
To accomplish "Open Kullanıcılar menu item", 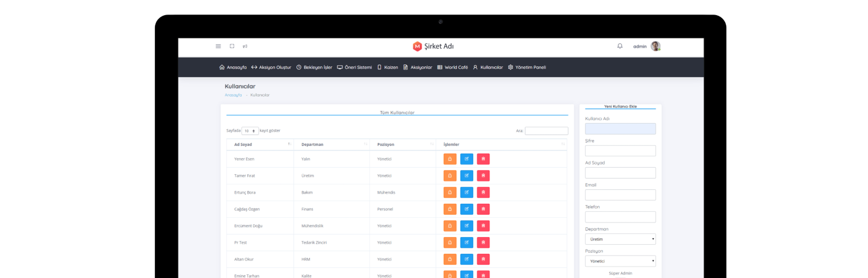I will point(488,67).
